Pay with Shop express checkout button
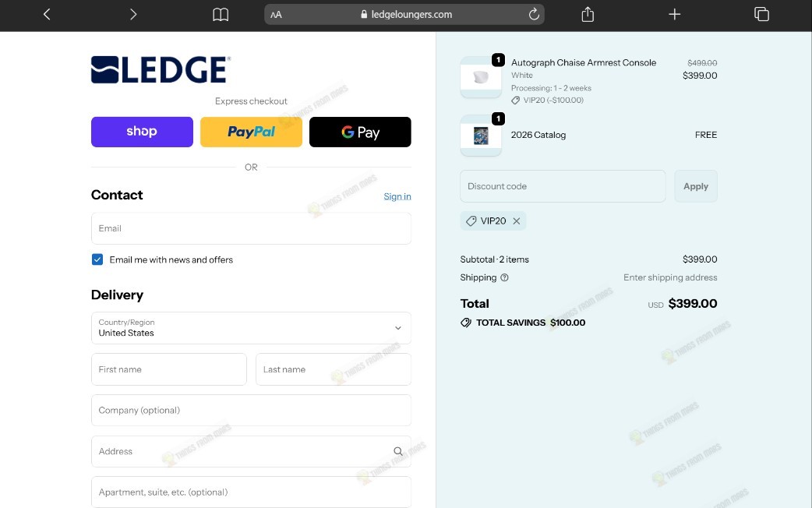 click(x=142, y=132)
